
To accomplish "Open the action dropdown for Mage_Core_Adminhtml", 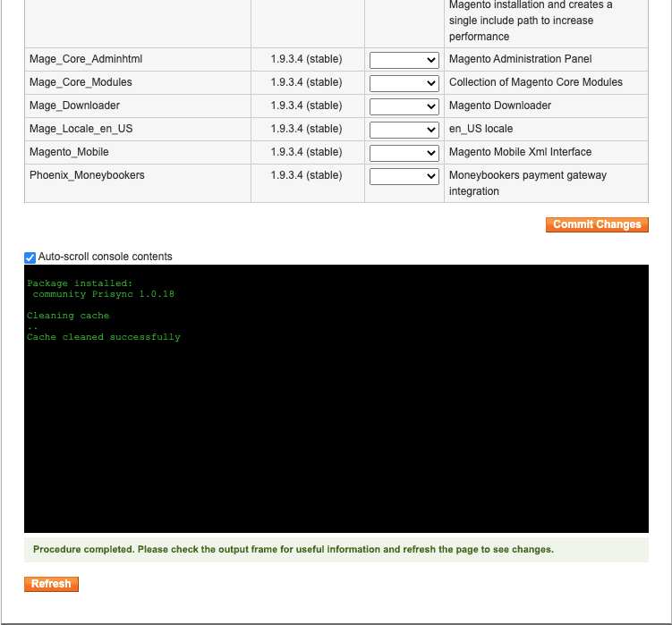I will [404, 60].
